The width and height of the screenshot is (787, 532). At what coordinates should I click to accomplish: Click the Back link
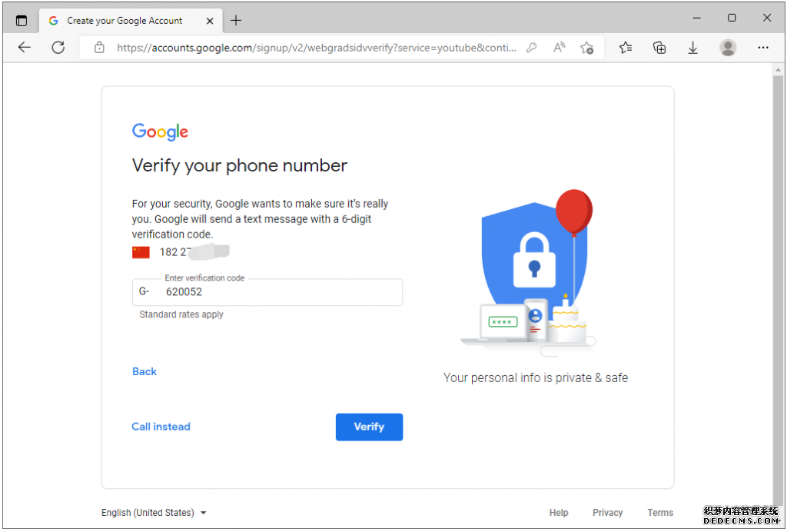144,371
